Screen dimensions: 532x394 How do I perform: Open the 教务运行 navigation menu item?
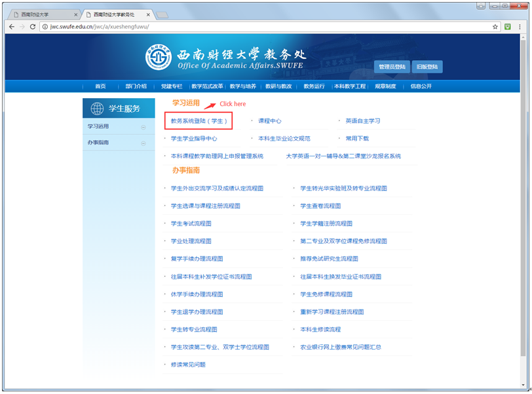[314, 86]
